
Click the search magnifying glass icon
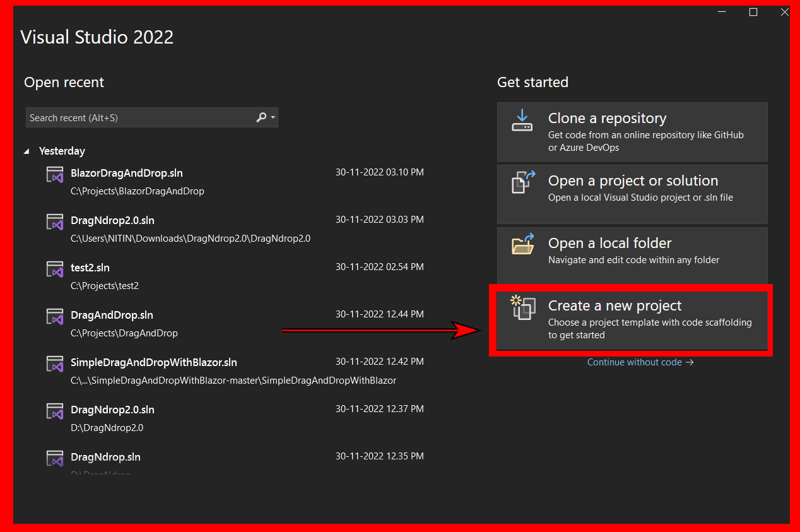[x=260, y=117]
